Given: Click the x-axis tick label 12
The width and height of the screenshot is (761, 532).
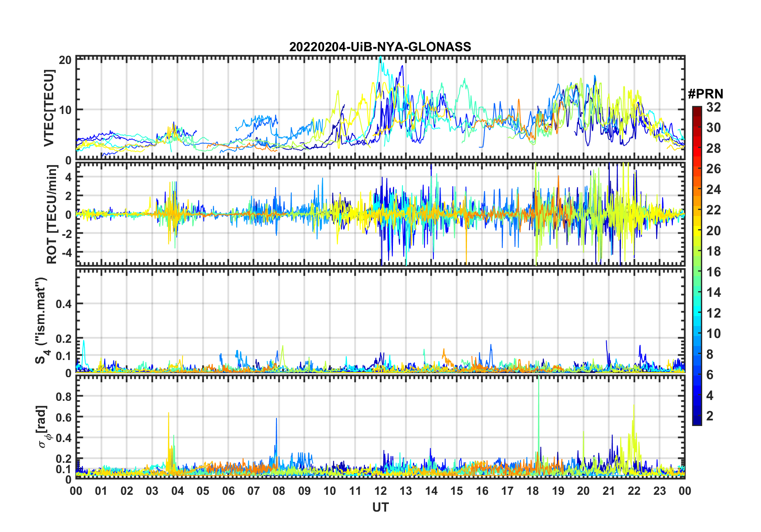Looking at the screenshot, I should tap(380, 491).
